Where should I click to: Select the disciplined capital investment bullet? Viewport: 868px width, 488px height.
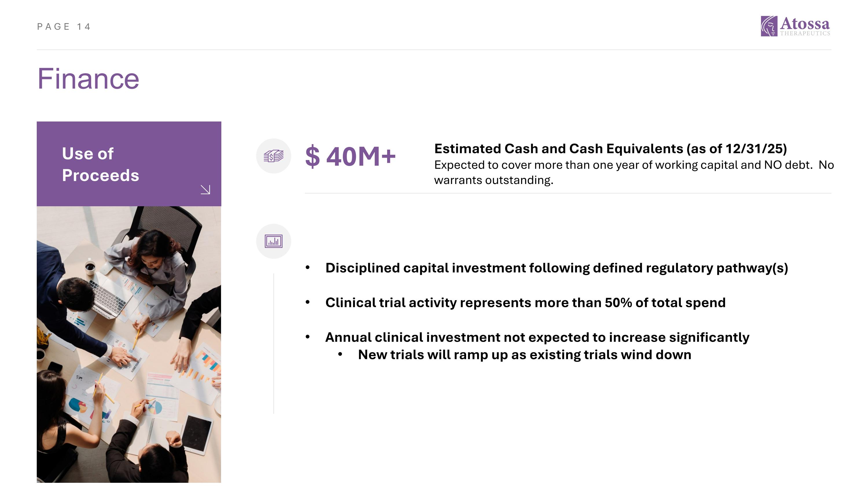[x=556, y=268]
